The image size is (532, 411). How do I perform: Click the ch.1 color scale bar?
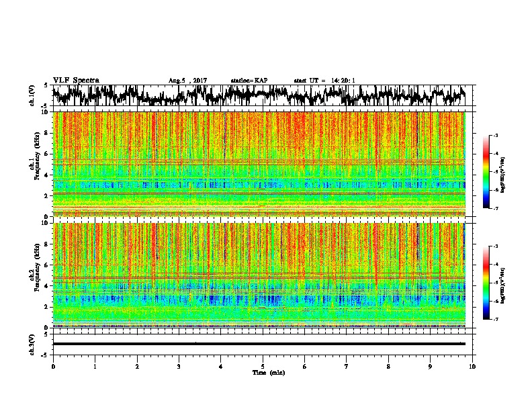[486, 172]
